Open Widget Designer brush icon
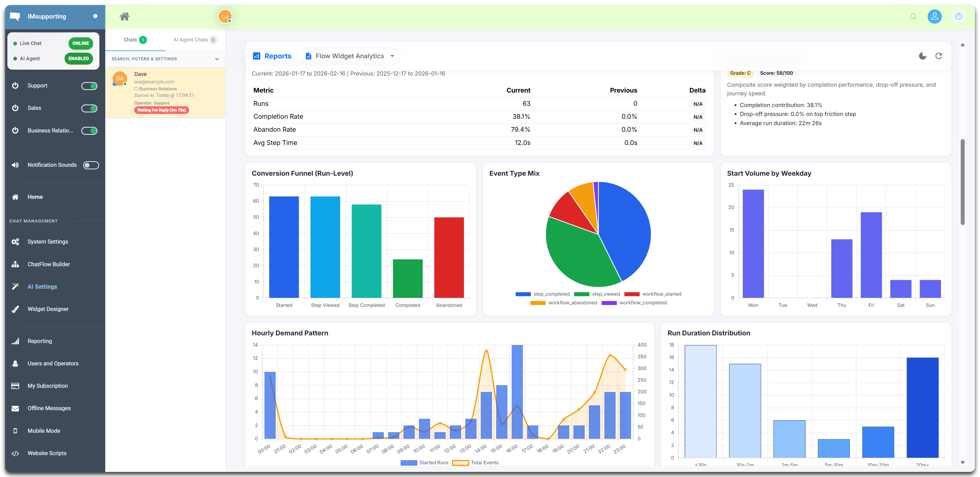The image size is (980, 477). (15, 309)
